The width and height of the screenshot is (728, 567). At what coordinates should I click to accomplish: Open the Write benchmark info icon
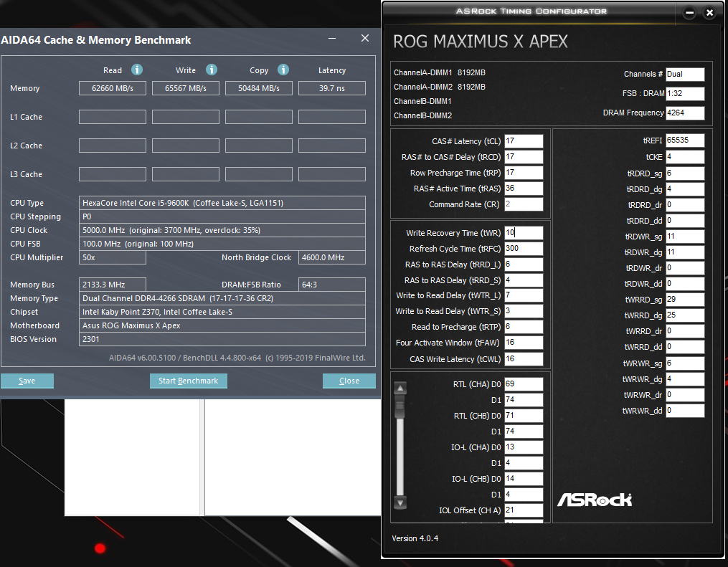point(212,70)
